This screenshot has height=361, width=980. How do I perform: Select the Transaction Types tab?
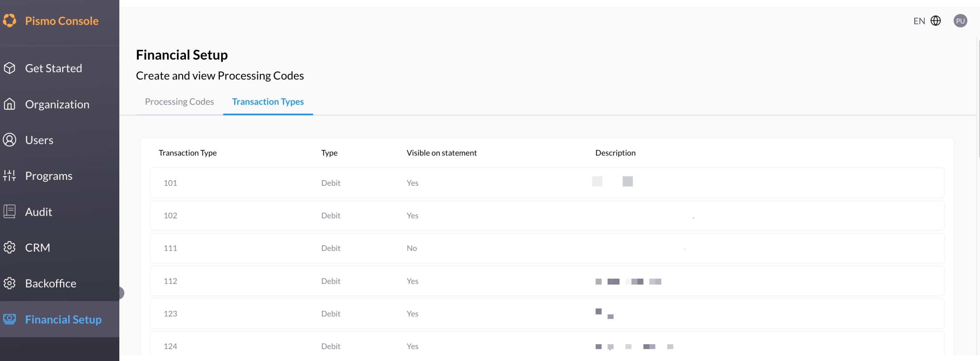pos(268,102)
